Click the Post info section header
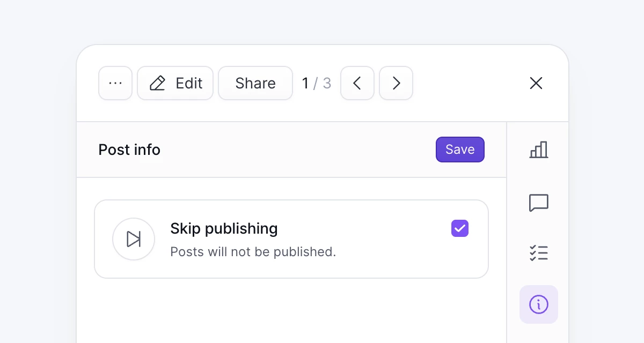Viewport: 644px width, 343px height. (129, 150)
